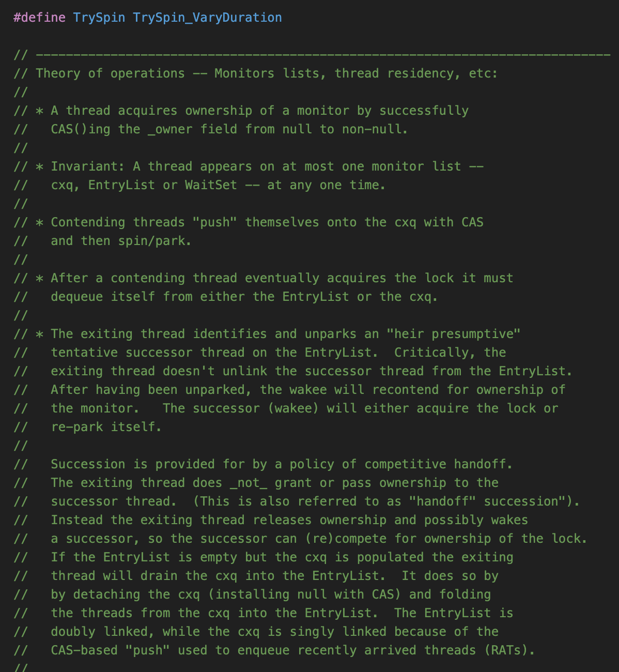Click the word 'doubly' in the comment
The height and width of the screenshot is (672, 619).
click(x=73, y=632)
